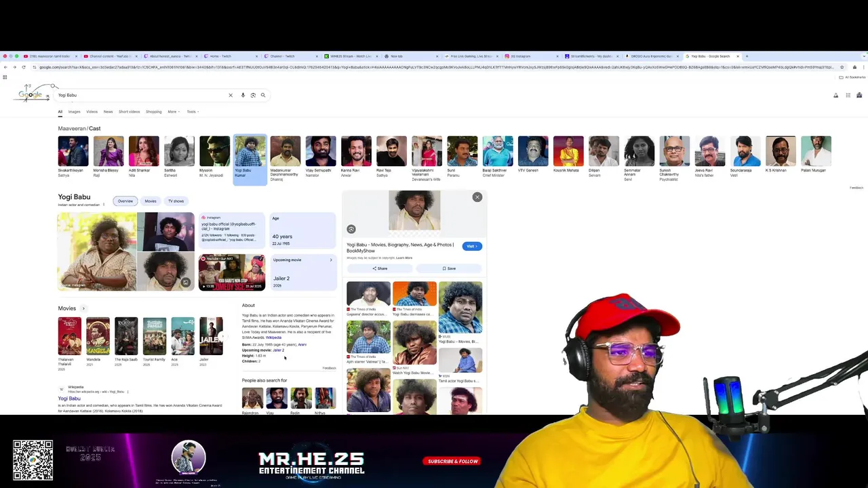Click the Save button in preview panel
868x488 pixels.
pyautogui.click(x=449, y=268)
